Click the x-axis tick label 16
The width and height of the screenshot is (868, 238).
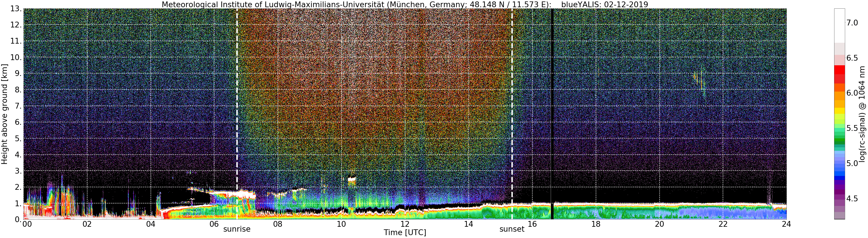click(532, 224)
